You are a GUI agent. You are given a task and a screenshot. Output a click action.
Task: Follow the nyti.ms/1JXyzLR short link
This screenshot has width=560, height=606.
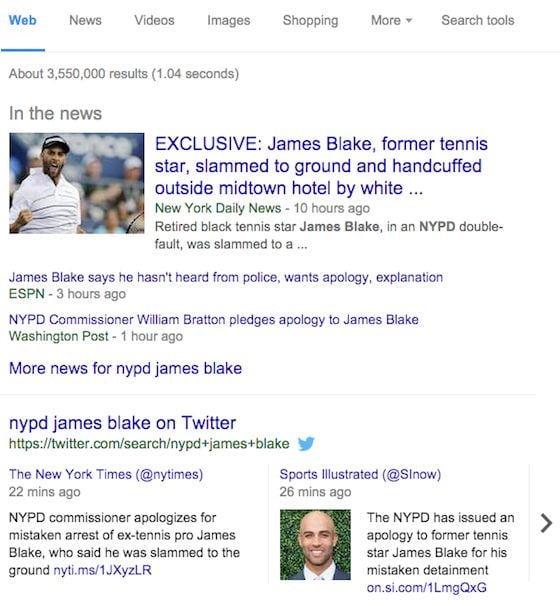click(102, 570)
